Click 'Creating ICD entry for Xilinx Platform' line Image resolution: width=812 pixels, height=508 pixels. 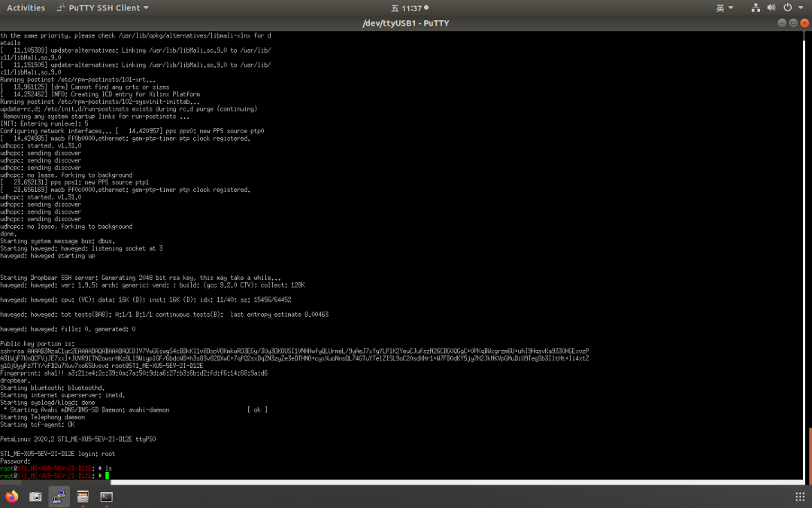(x=101, y=94)
